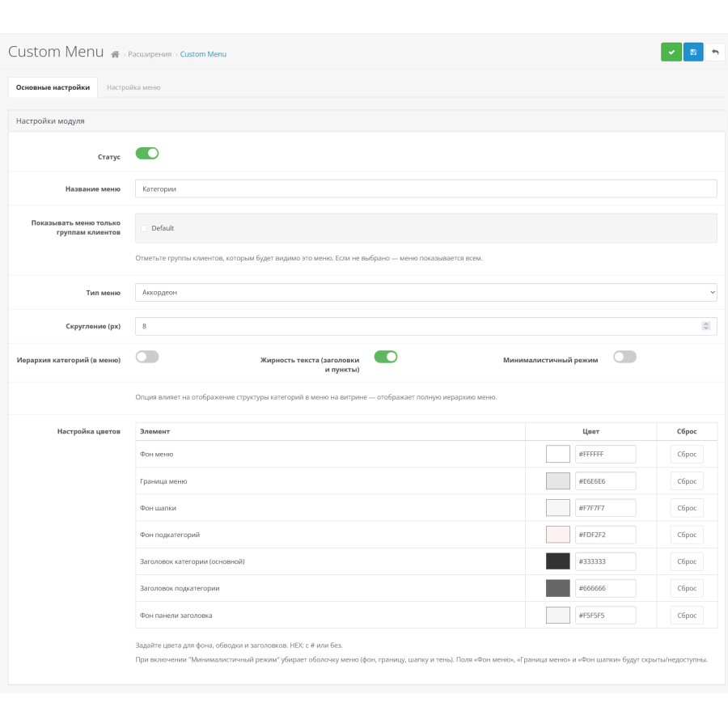Image resolution: width=728 pixels, height=728 pixels.
Task: Click the Custom Menu page title
Action: point(56,52)
